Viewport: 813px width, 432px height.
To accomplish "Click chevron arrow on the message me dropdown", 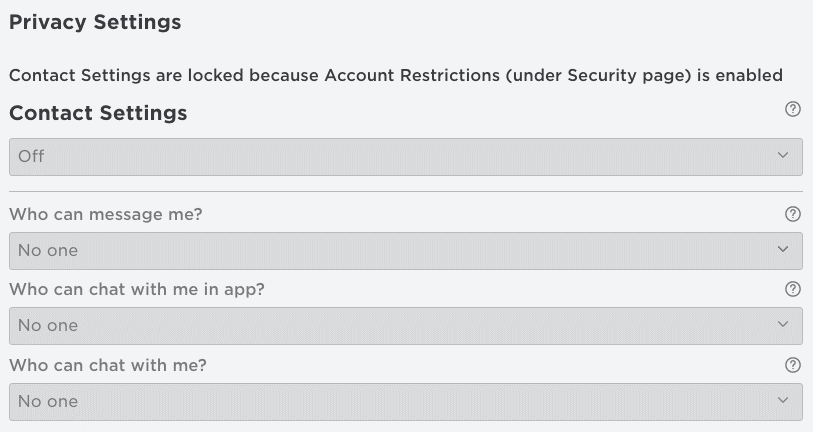I will click(783, 250).
